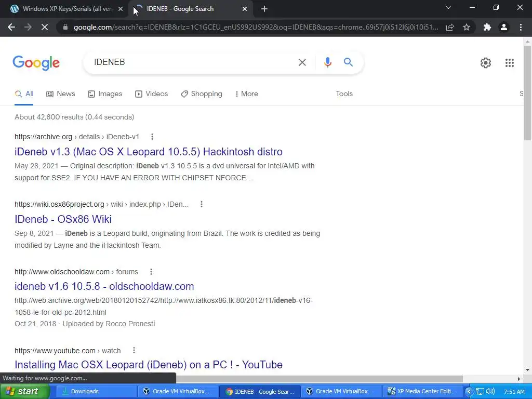The width and height of the screenshot is (532, 399).
Task: Click the 7:51 AM taskbar clock
Action: point(514,392)
